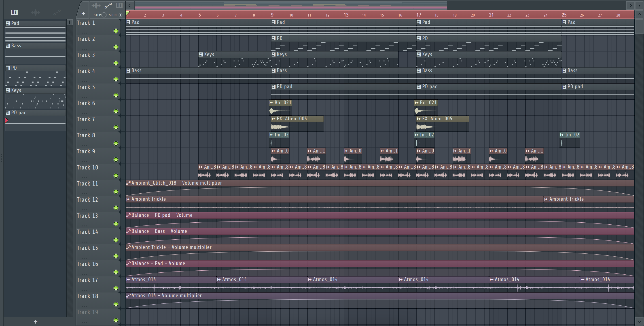The image size is (644, 326).
Task: Click the red play marker in picker
Action: [x=7, y=120]
